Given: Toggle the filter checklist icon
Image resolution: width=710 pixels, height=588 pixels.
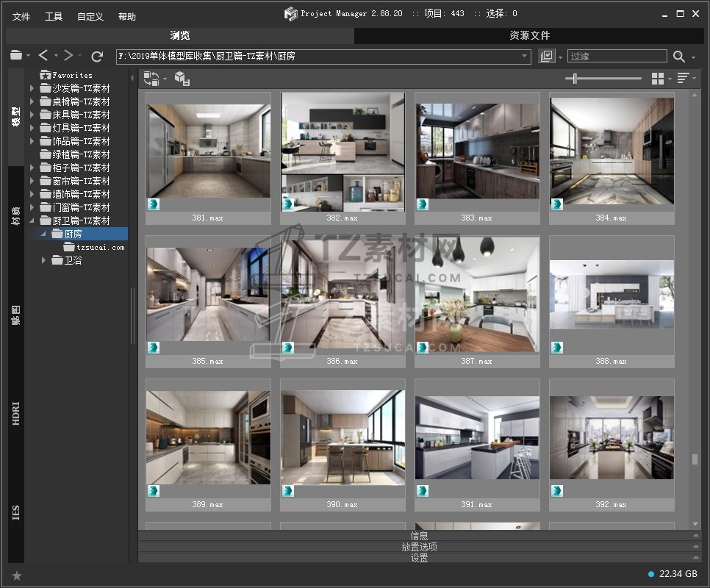Looking at the screenshot, I should [546, 56].
